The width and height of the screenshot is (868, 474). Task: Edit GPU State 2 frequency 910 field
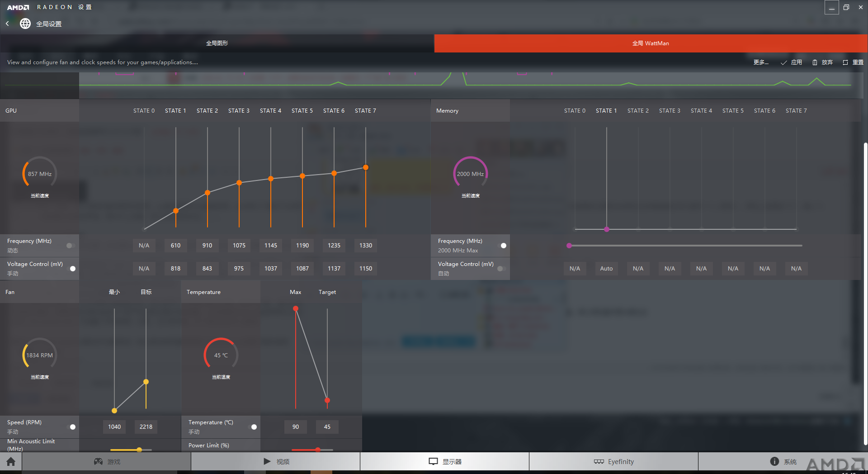click(x=208, y=246)
